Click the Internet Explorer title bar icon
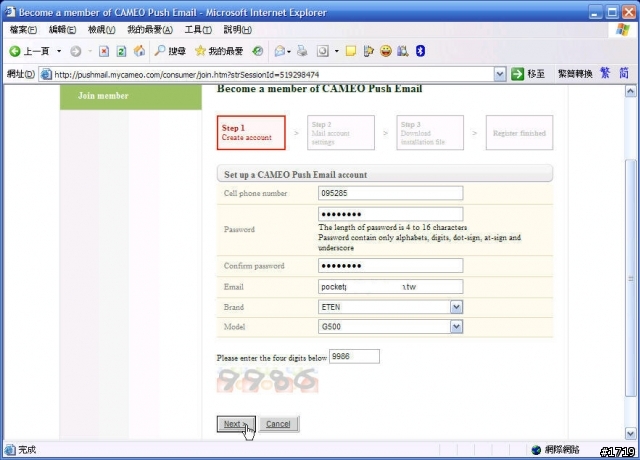This screenshot has height=460, width=640. pyautogui.click(x=10, y=12)
